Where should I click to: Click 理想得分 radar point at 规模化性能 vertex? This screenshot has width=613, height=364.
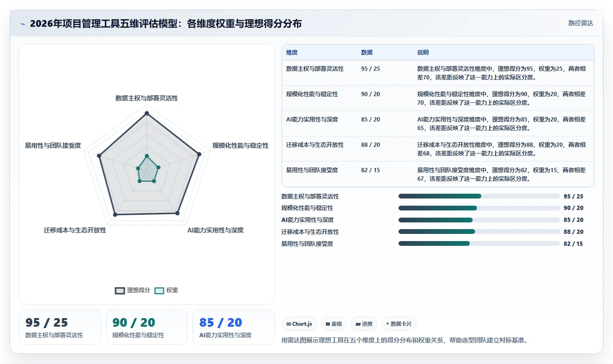[199, 154]
